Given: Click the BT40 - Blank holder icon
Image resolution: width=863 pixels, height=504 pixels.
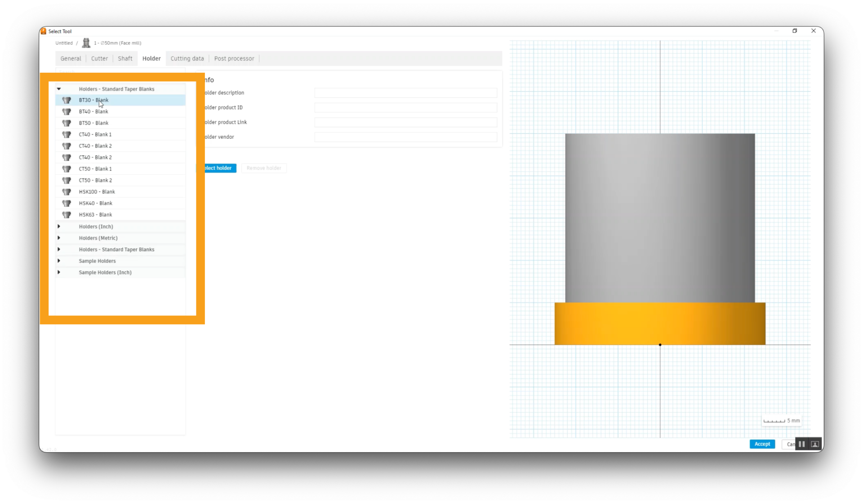Looking at the screenshot, I should (x=67, y=111).
